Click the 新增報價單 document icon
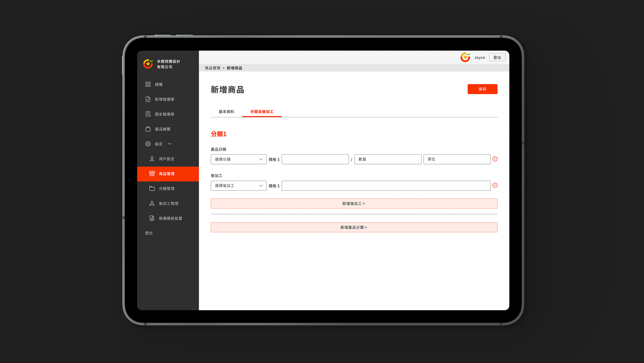 tap(148, 99)
